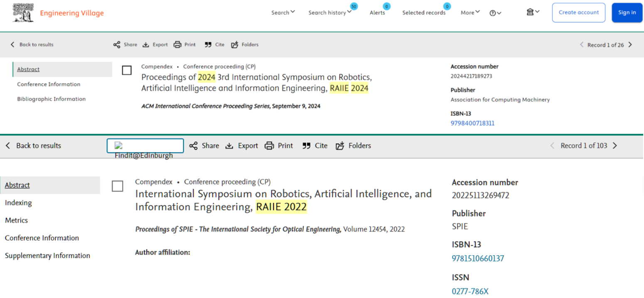Image resolution: width=644 pixels, height=298 pixels.
Task: Click the SPIE publisher value
Action: [460, 227]
